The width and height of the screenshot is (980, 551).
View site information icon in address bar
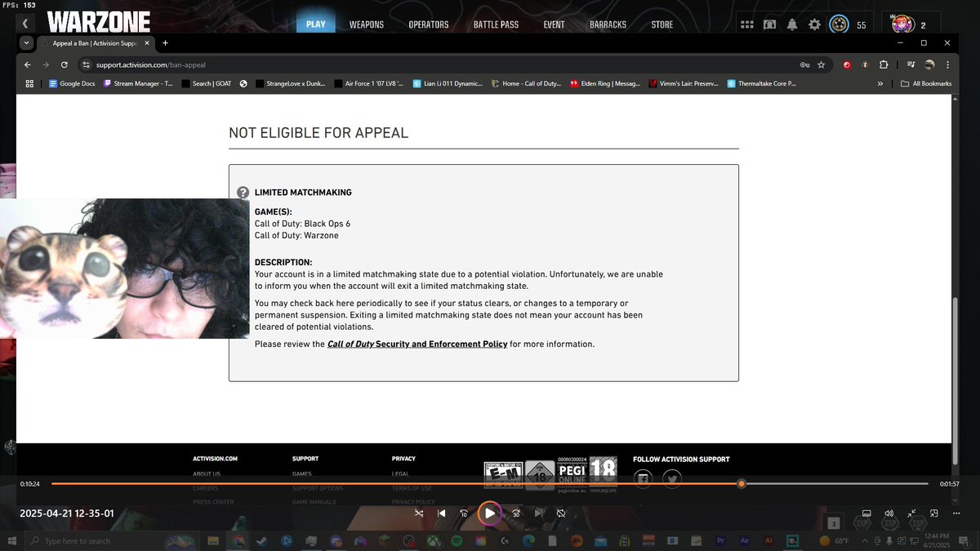pyautogui.click(x=85, y=64)
